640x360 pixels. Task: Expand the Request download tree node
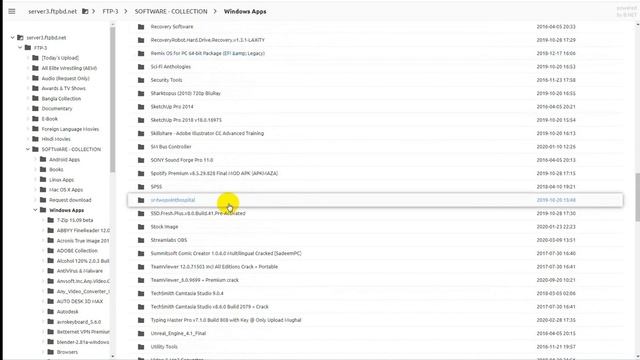(x=36, y=200)
